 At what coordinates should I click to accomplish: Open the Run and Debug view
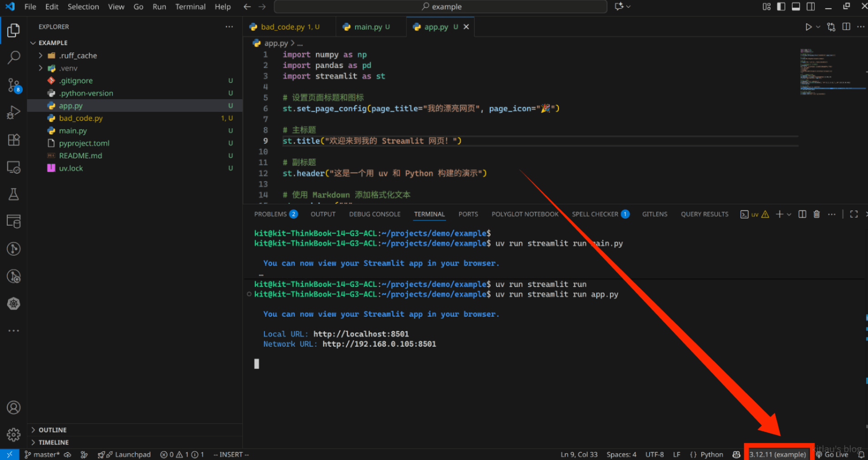click(x=14, y=112)
